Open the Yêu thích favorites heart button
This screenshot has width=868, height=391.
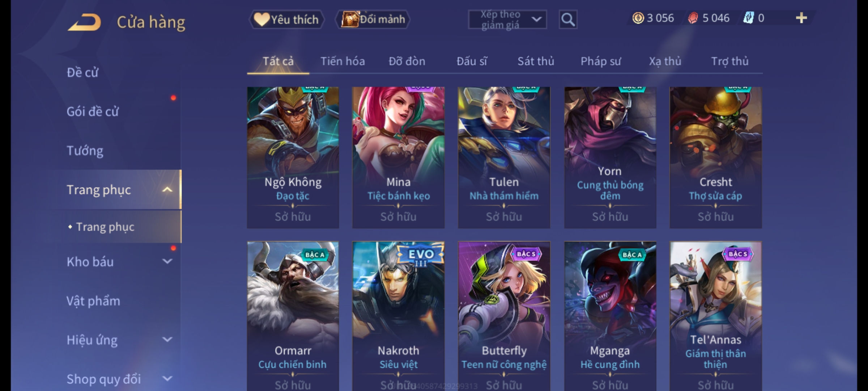click(286, 20)
